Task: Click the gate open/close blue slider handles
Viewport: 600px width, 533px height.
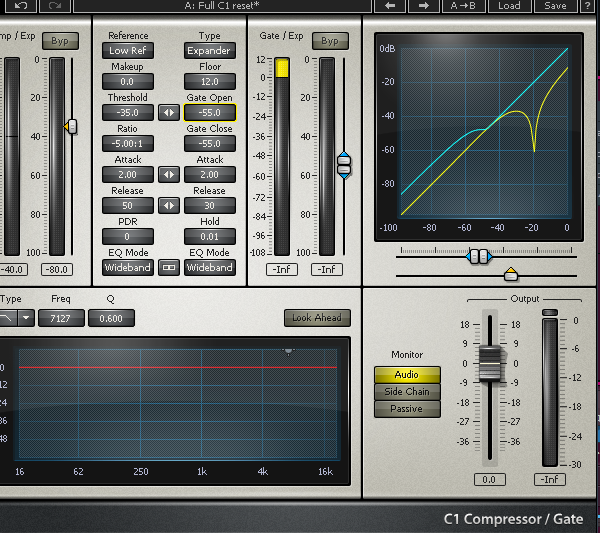Action: click(x=344, y=165)
